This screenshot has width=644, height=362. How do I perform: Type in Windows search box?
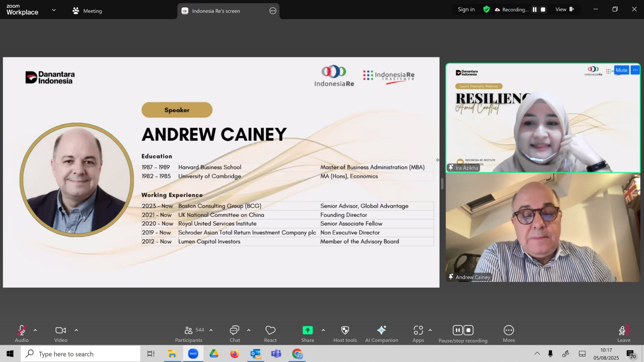pos(80,354)
